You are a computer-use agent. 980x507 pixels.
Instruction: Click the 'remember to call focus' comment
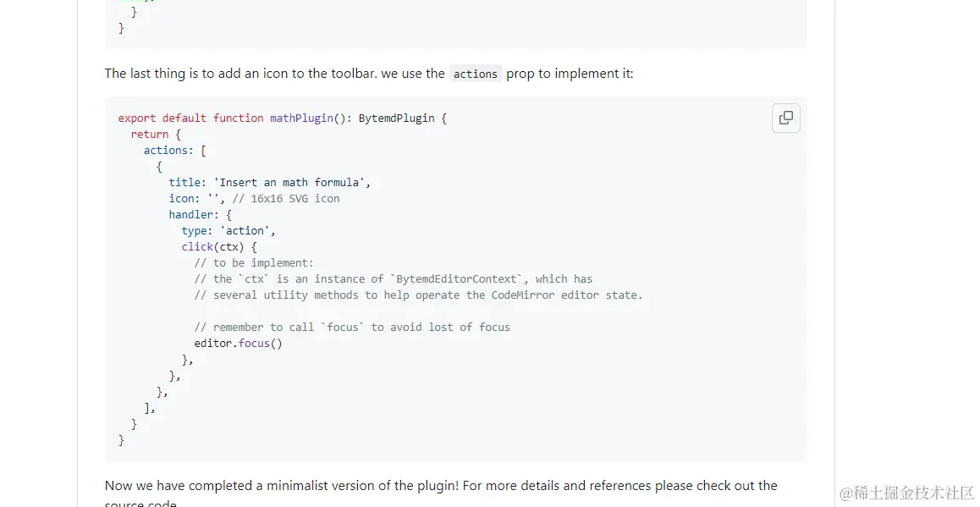tap(351, 328)
